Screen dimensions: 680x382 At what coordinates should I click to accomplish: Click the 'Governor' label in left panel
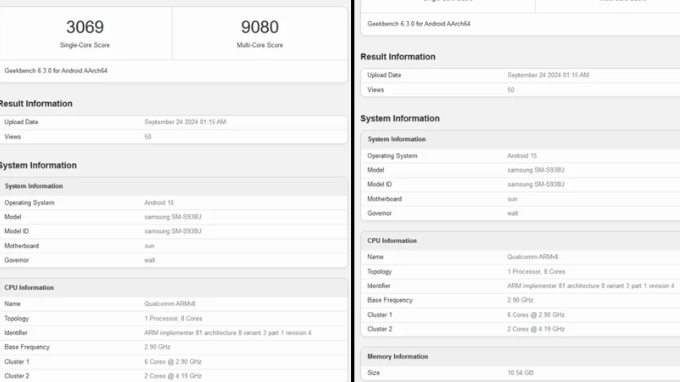pyautogui.click(x=16, y=260)
